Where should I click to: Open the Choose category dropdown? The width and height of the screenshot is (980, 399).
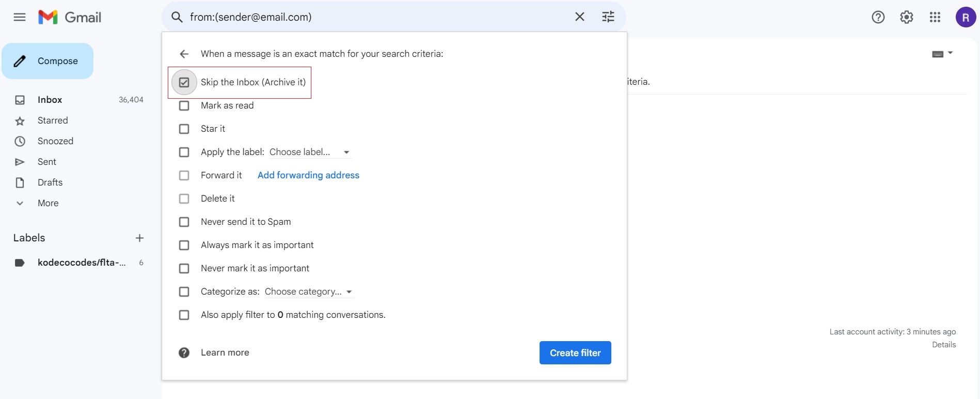click(308, 291)
